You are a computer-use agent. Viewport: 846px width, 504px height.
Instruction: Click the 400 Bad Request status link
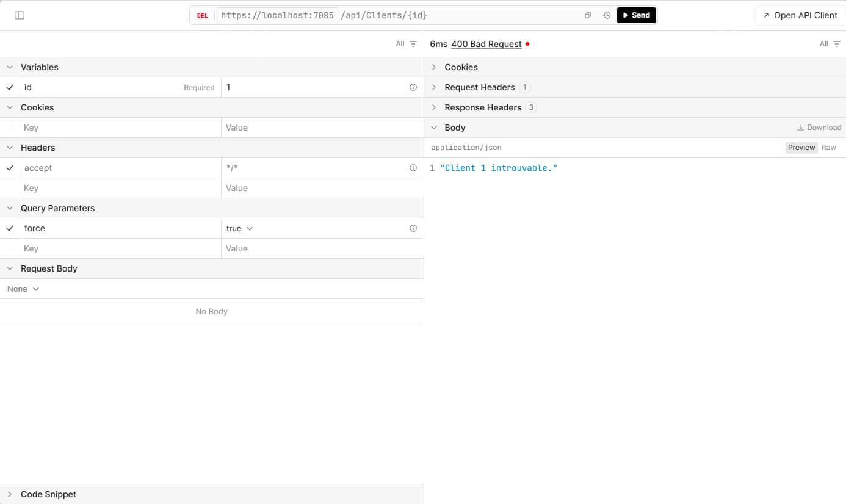[486, 44]
